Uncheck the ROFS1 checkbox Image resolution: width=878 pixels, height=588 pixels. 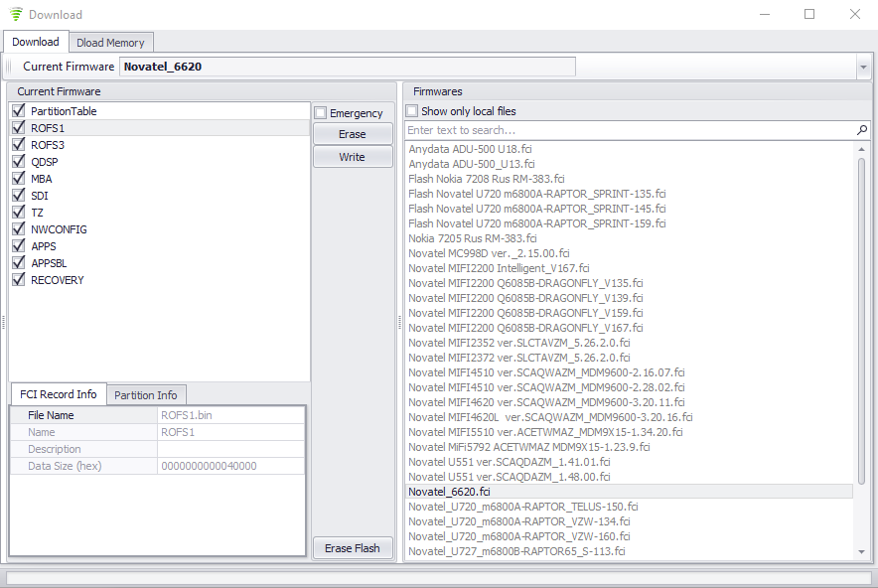[x=19, y=127]
